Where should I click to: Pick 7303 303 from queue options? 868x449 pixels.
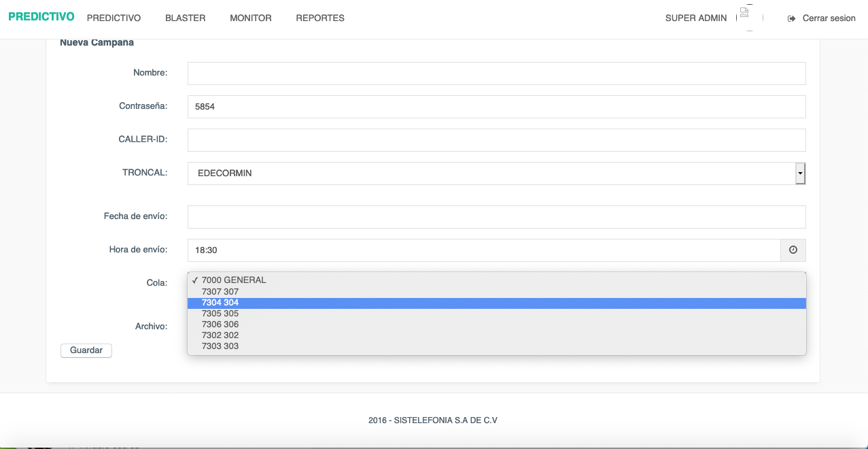point(220,346)
